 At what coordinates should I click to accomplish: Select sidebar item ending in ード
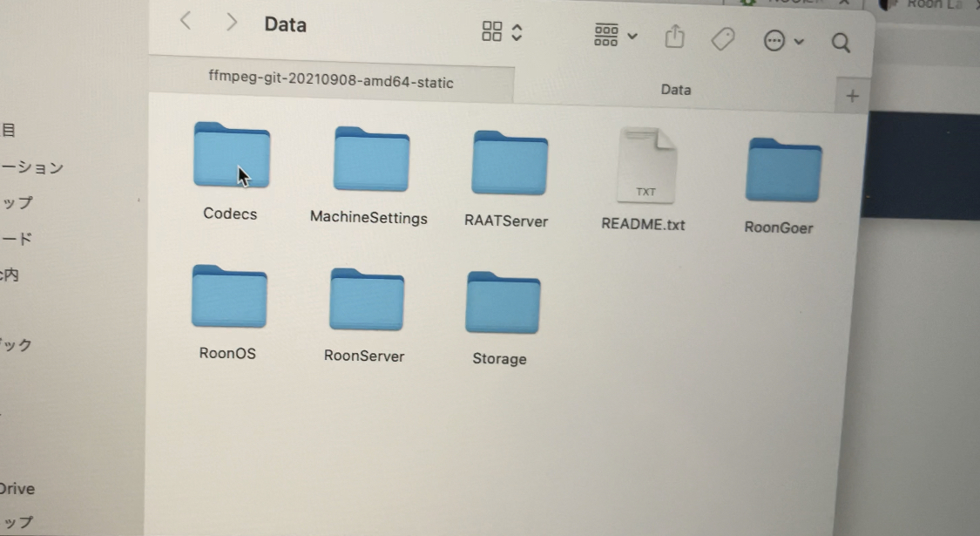point(17,239)
